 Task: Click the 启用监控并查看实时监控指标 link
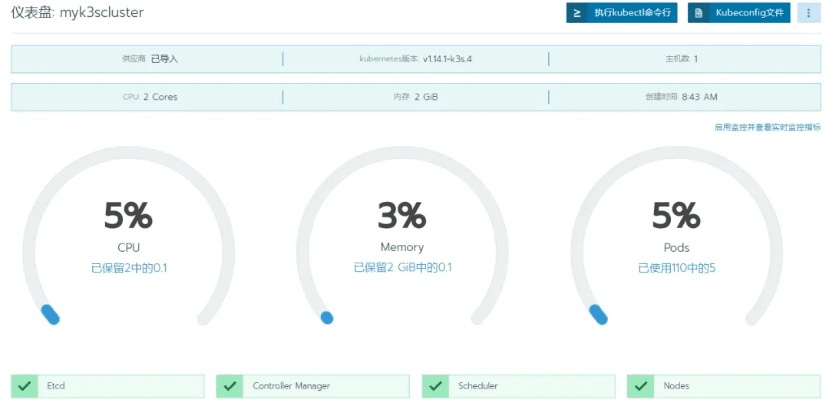(x=767, y=127)
